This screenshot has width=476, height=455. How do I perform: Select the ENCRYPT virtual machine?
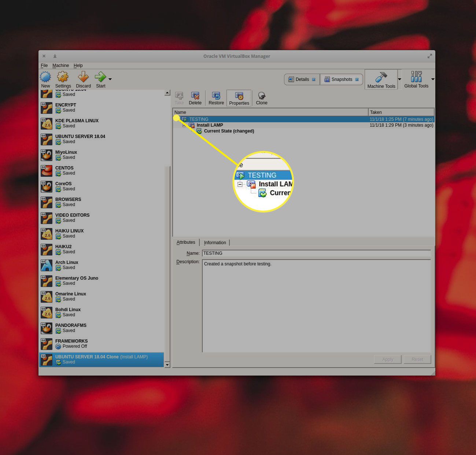102,108
